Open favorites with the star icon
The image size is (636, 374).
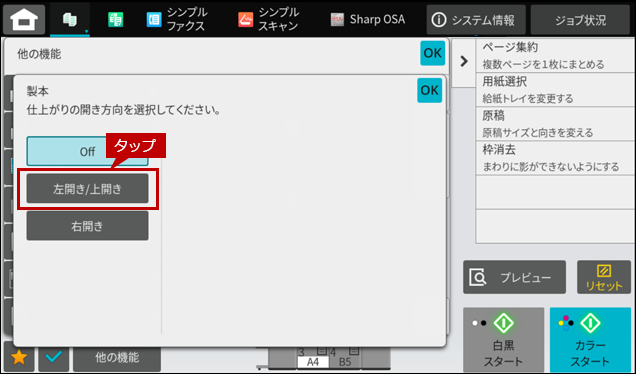point(19,357)
